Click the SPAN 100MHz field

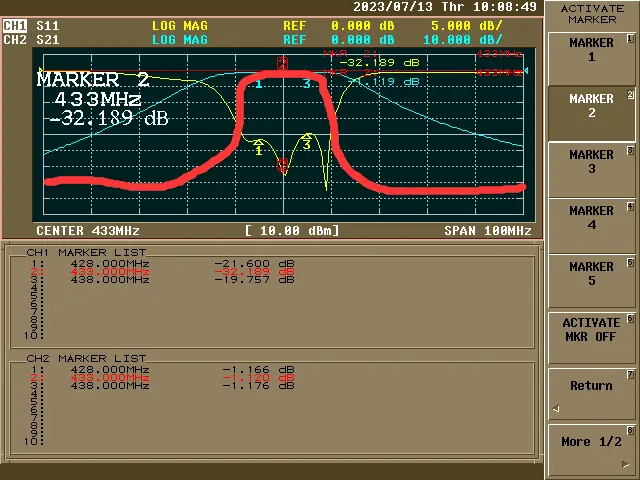[488, 231]
